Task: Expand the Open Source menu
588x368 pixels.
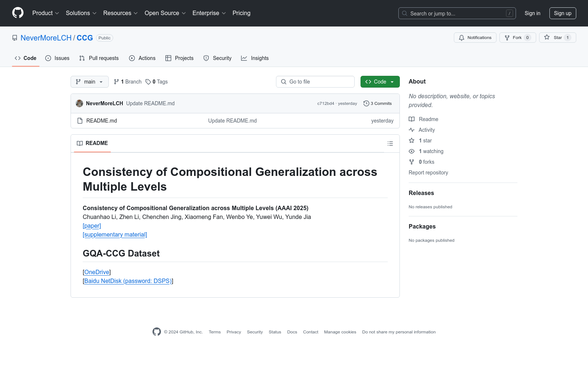Action: (x=165, y=13)
